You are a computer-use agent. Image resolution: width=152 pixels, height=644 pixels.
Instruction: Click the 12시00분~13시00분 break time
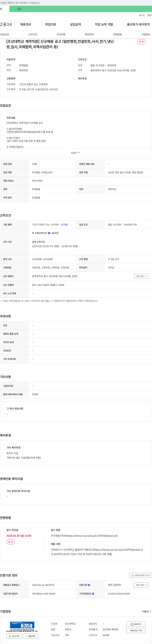point(42,259)
